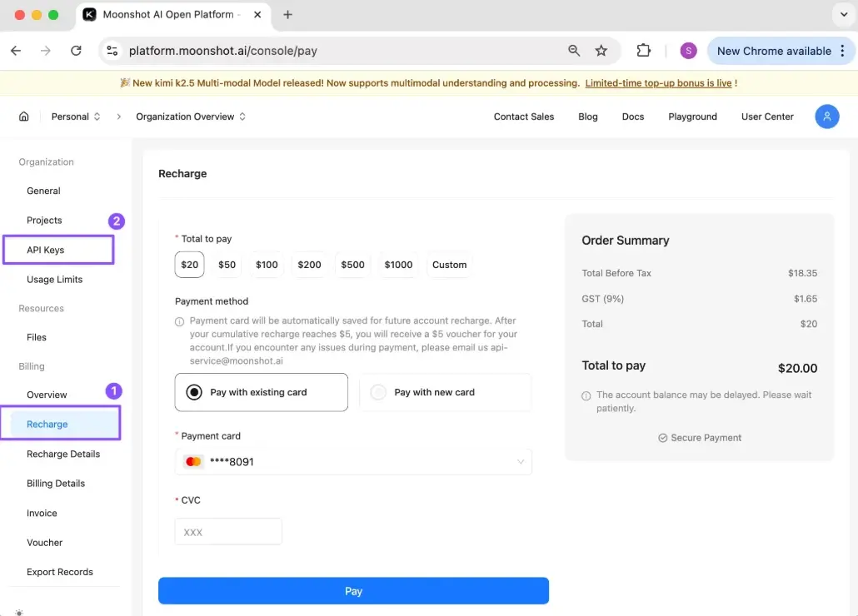This screenshot has width=858, height=616.
Task: Select Pay with existing card
Action: 261,392
